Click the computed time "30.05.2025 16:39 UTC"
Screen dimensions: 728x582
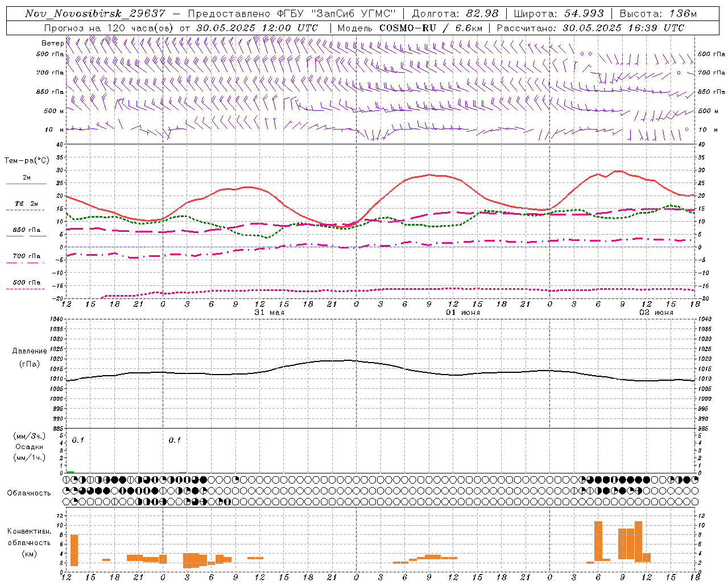pyautogui.click(x=623, y=28)
